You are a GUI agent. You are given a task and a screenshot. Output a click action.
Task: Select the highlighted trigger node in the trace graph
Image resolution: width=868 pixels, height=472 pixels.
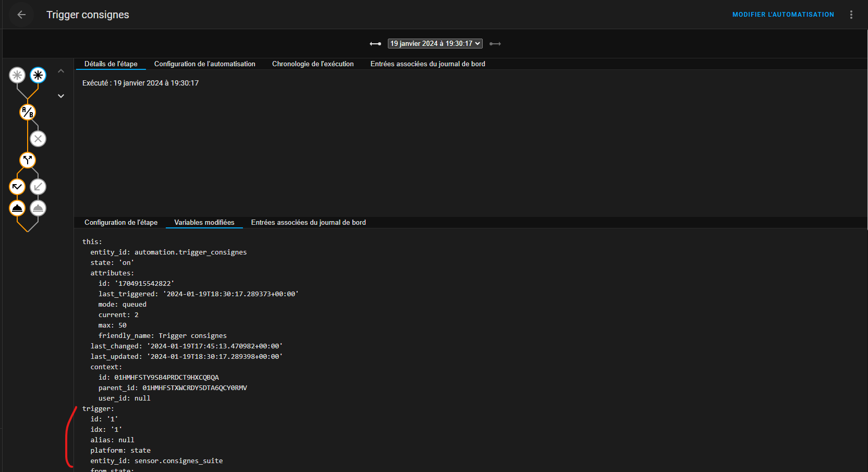38,75
